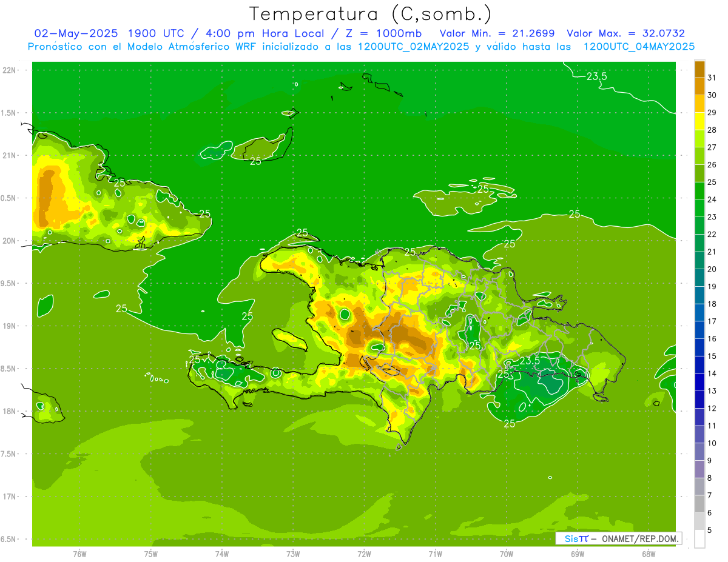The height and width of the screenshot is (562, 728).
Task: Click the white swatch at the color scale bottom
Action: tap(699, 538)
